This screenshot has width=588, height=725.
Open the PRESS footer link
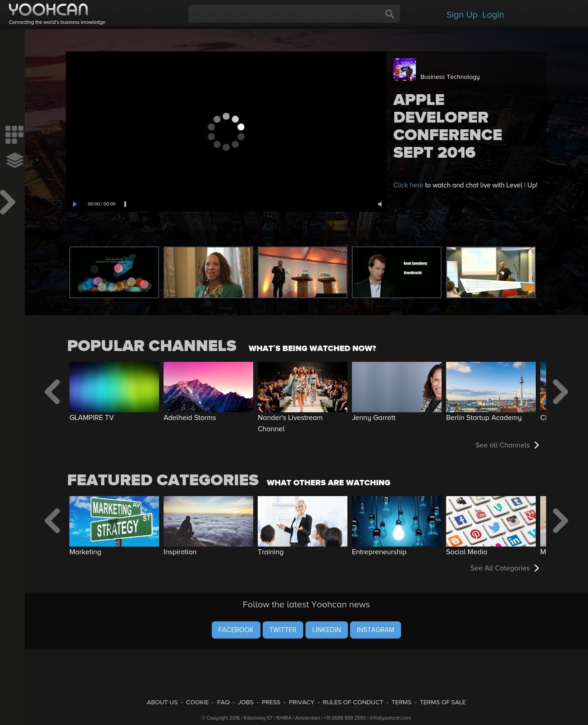point(271,702)
